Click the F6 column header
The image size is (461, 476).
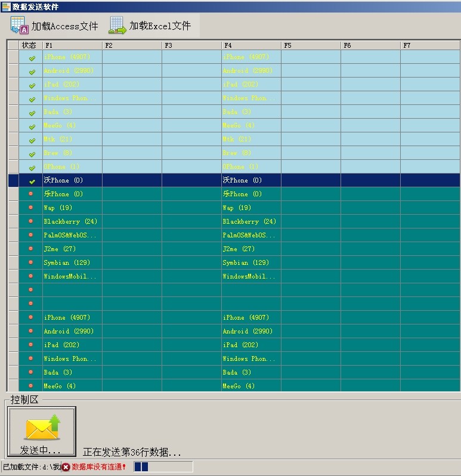click(x=370, y=45)
